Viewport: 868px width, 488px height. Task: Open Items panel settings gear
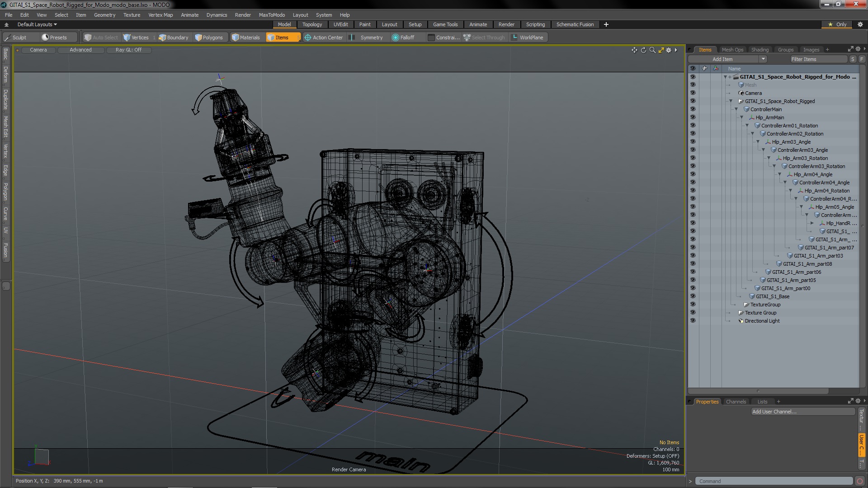click(x=858, y=49)
